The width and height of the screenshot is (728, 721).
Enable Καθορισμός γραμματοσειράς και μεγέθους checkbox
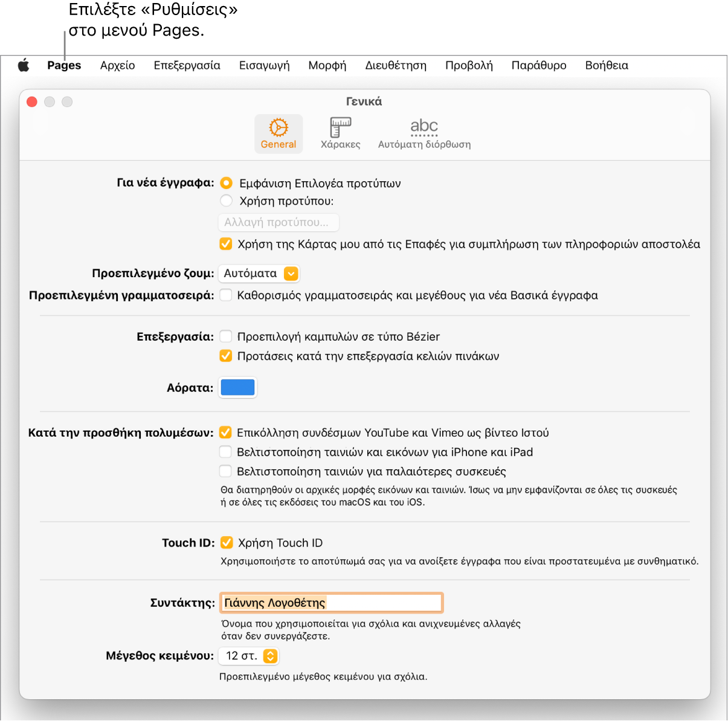tap(225, 295)
